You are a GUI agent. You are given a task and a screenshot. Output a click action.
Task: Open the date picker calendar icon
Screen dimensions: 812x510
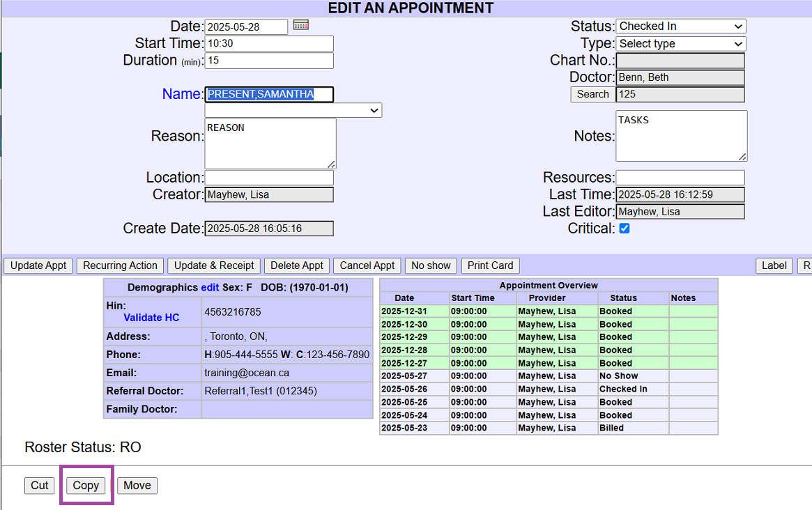(x=300, y=26)
